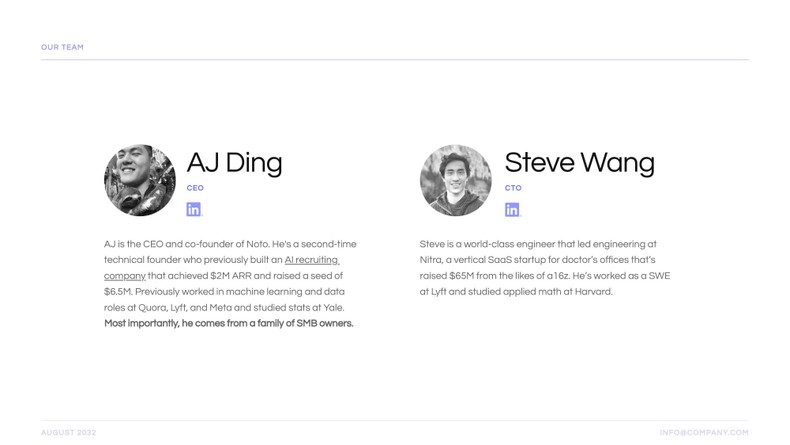Click the "AUGUST 2022" footer date
The height and width of the screenshot is (445, 790).
point(69,432)
